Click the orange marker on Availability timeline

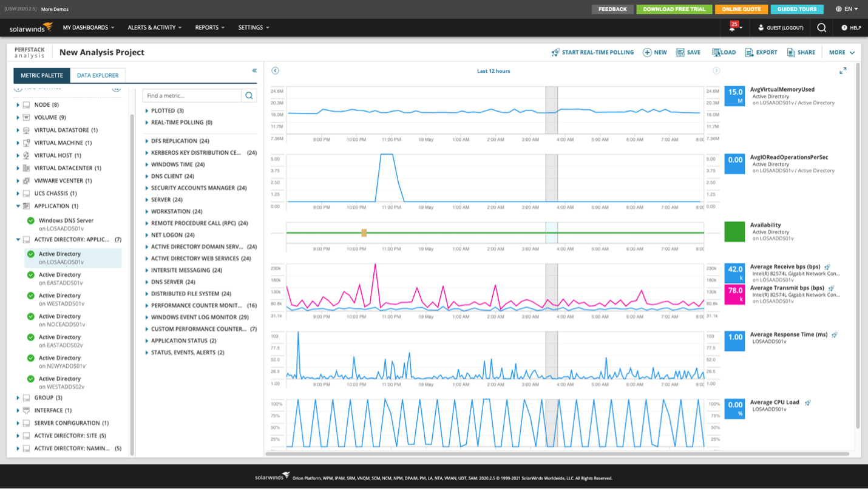click(364, 232)
